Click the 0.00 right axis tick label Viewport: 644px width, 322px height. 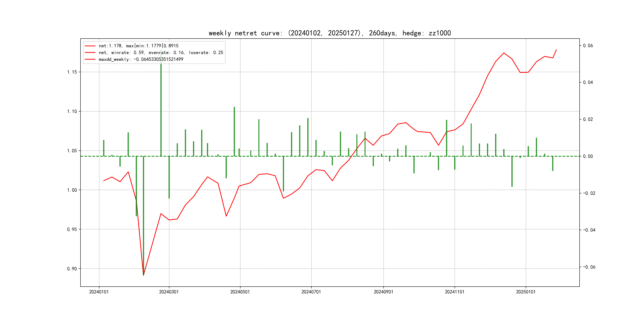click(588, 156)
